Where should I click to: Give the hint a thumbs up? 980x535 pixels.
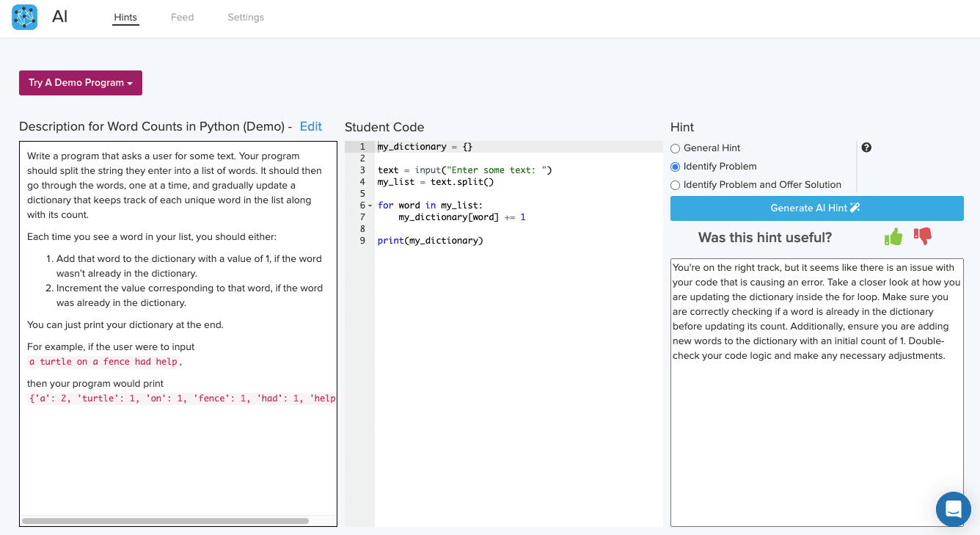[893, 236]
